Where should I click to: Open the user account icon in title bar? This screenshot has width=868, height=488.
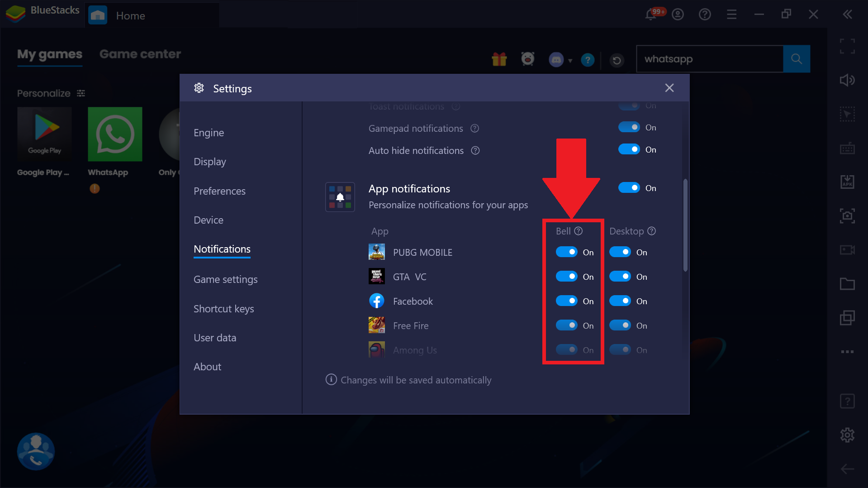tap(678, 14)
